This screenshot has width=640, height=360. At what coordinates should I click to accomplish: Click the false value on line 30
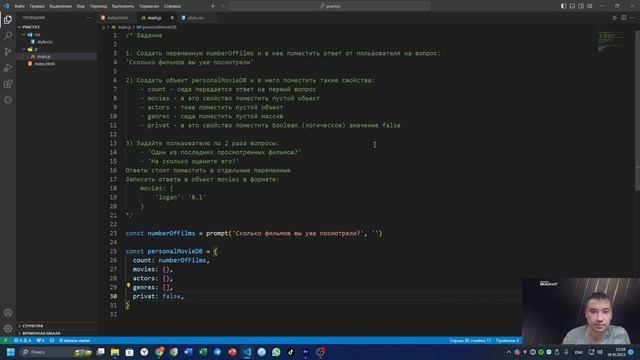coord(171,296)
